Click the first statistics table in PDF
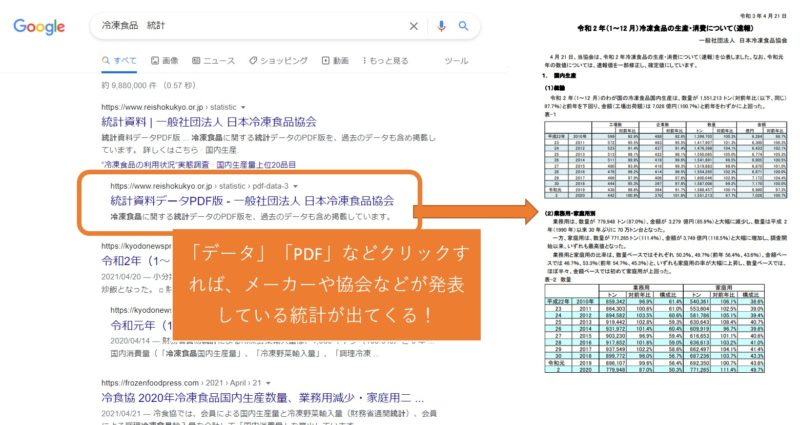The width and height of the screenshot is (800, 425). (666, 160)
